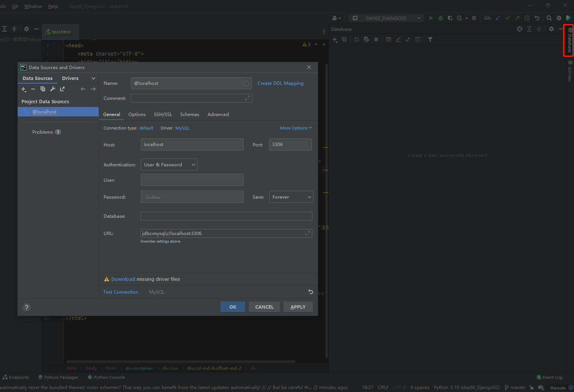
Task: Select opened file target icon in Database panel
Action: 520,29
